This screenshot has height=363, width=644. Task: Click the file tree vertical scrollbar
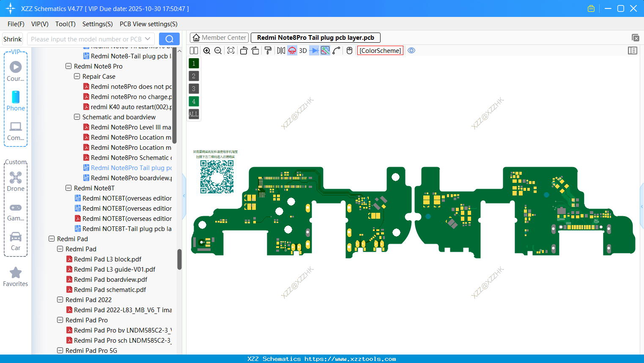(179, 259)
